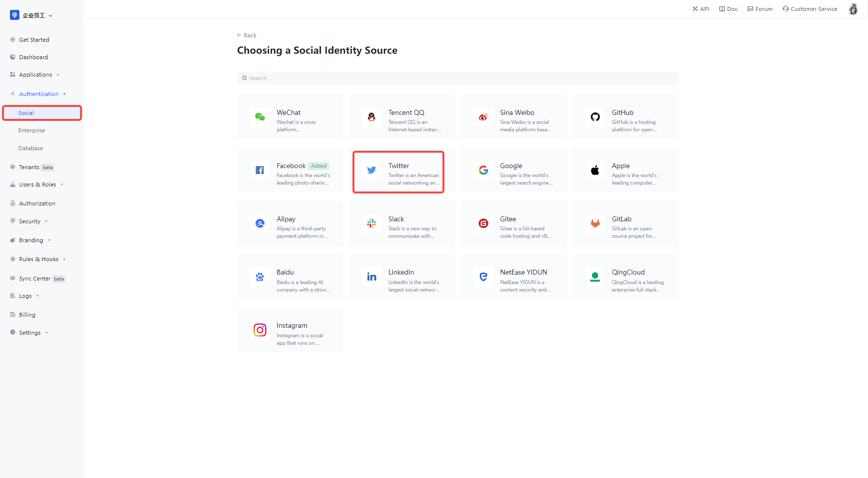Expand the Applications sidebar menu
868x478 pixels.
tap(35, 75)
